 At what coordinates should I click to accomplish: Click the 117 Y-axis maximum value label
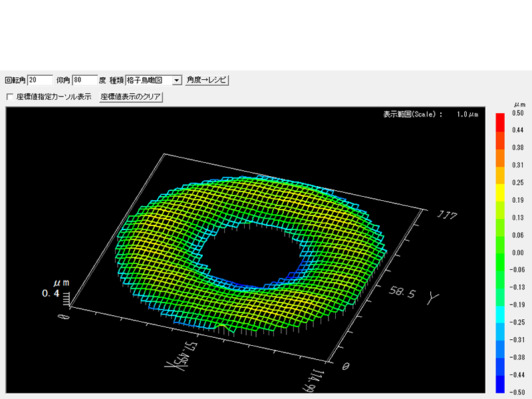tap(446, 217)
